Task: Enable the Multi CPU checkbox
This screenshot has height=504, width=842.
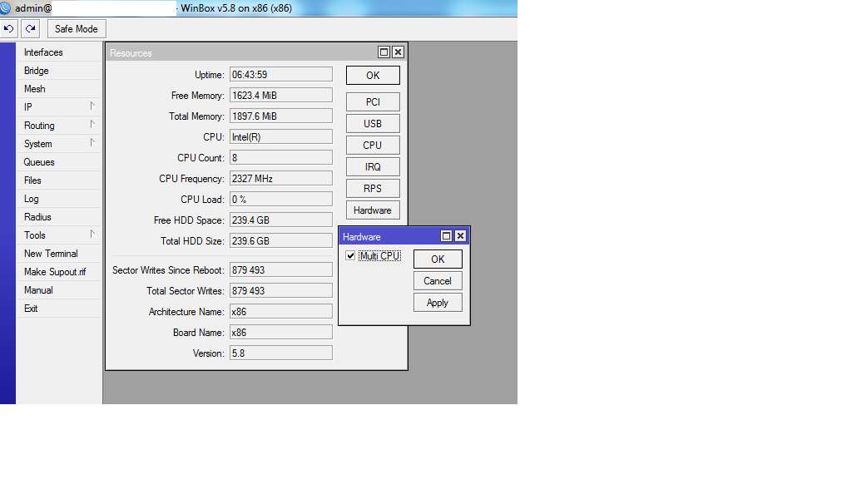Action: [350, 255]
